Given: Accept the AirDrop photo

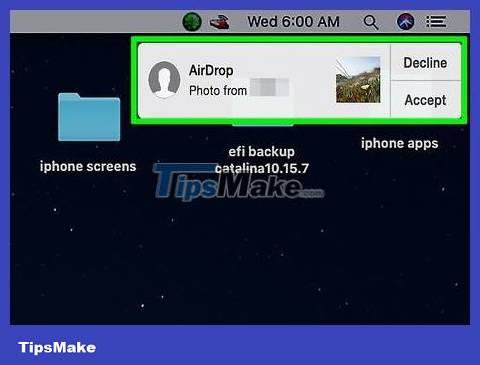Looking at the screenshot, I should (x=425, y=100).
